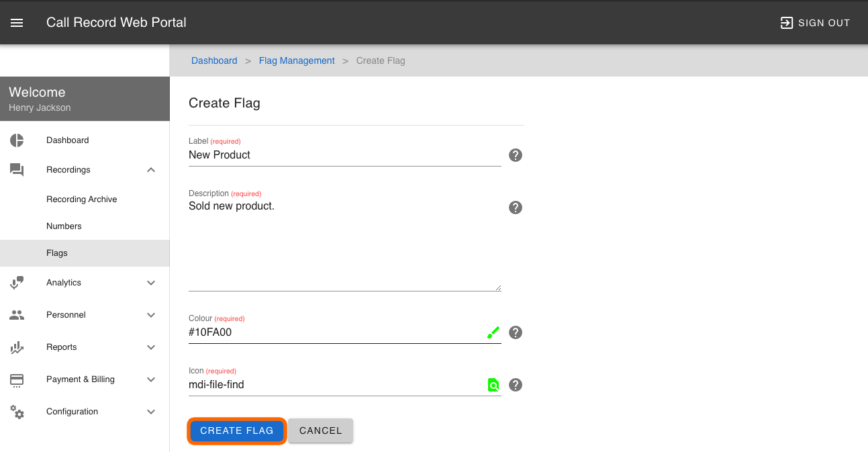The image size is (868, 452).
Task: Click into the Label field 'New Product'
Action: pos(345,155)
